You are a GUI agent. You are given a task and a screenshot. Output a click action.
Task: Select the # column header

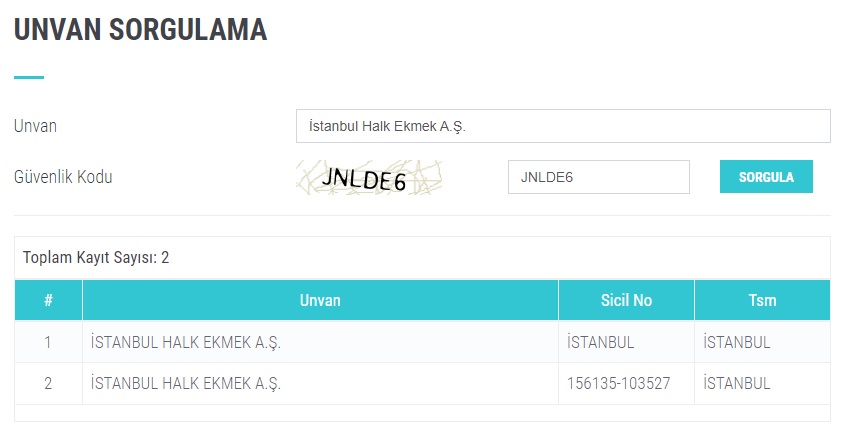(x=48, y=300)
